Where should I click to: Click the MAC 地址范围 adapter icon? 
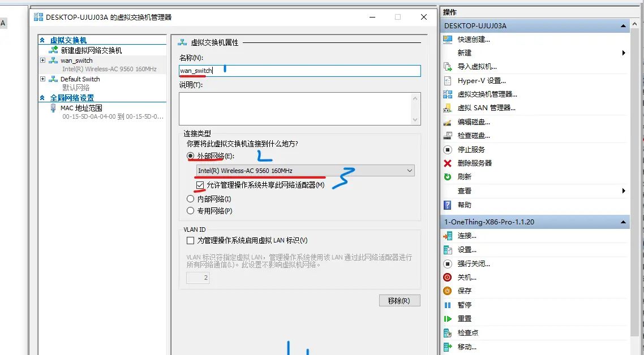(x=53, y=108)
